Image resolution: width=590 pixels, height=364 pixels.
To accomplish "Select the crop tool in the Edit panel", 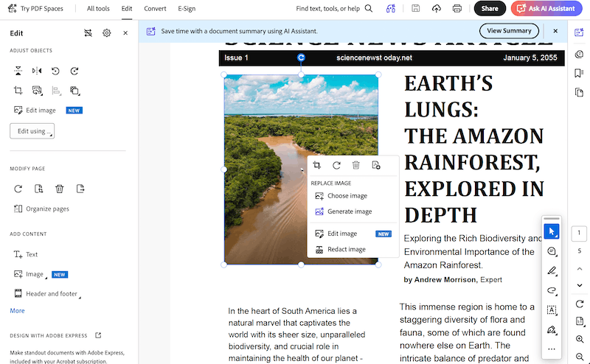I will click(18, 90).
